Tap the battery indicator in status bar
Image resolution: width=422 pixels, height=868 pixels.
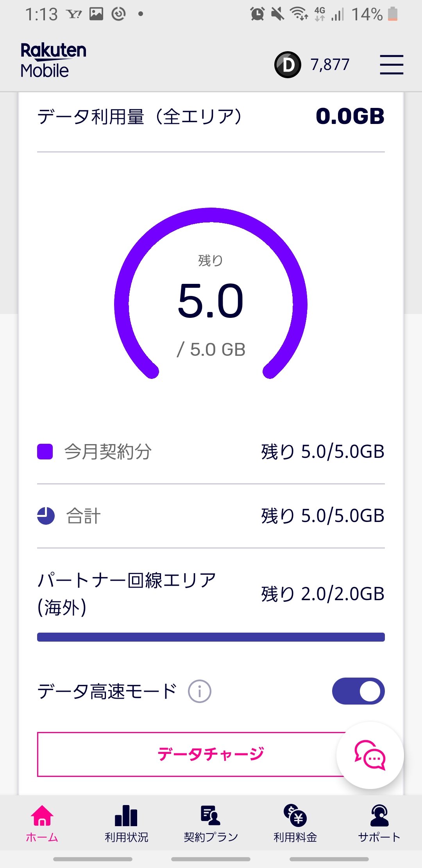(393, 14)
